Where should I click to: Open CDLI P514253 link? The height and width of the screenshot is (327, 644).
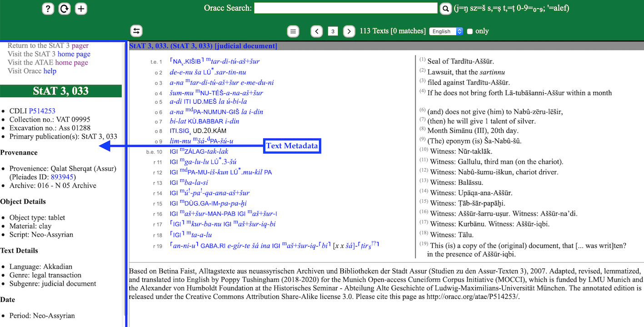tap(42, 111)
